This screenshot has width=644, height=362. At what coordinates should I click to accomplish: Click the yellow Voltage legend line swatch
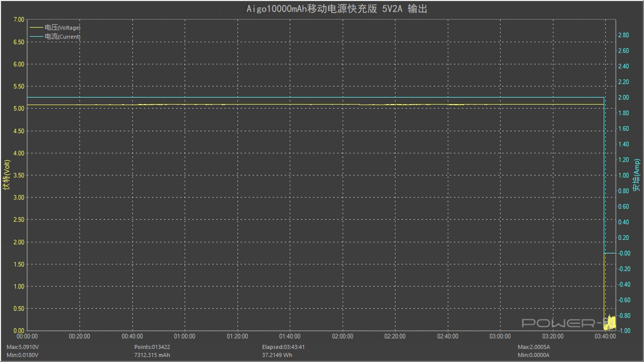tap(36, 27)
